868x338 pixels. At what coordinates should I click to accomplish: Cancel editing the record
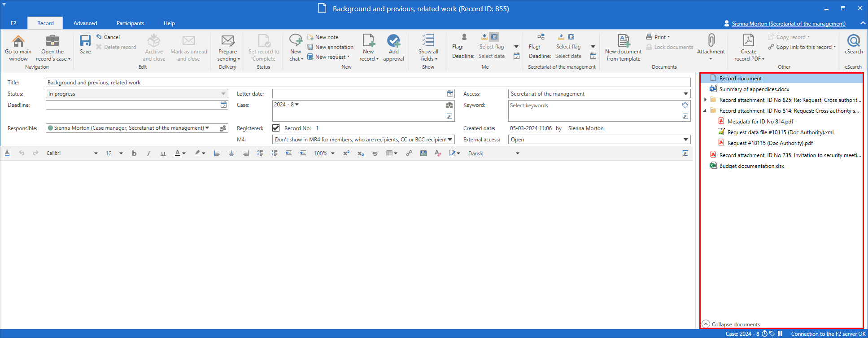[108, 37]
